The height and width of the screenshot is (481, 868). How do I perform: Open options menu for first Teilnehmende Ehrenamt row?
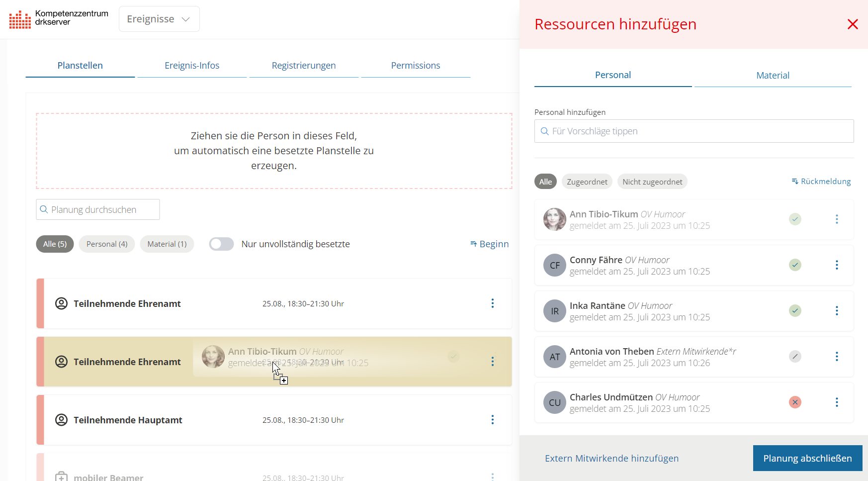click(x=493, y=303)
